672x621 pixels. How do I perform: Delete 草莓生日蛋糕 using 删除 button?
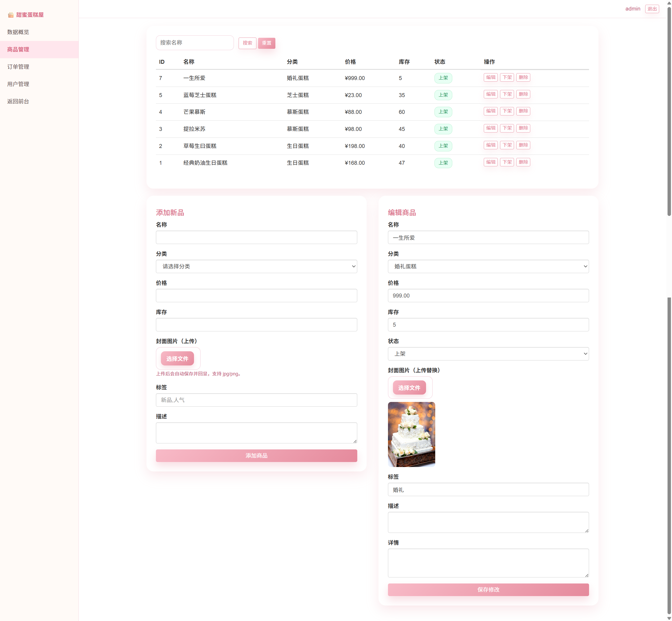point(523,145)
